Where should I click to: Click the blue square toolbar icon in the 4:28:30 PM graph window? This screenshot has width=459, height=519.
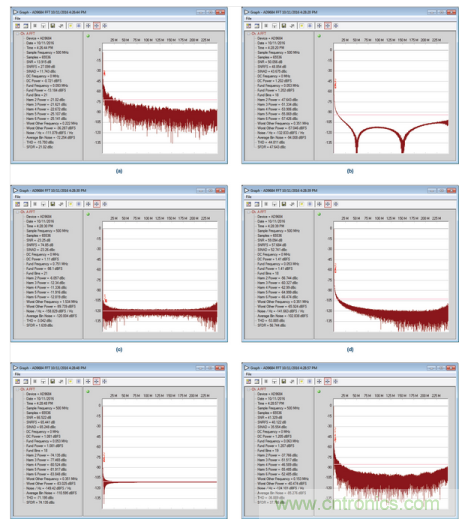[x=79, y=204]
